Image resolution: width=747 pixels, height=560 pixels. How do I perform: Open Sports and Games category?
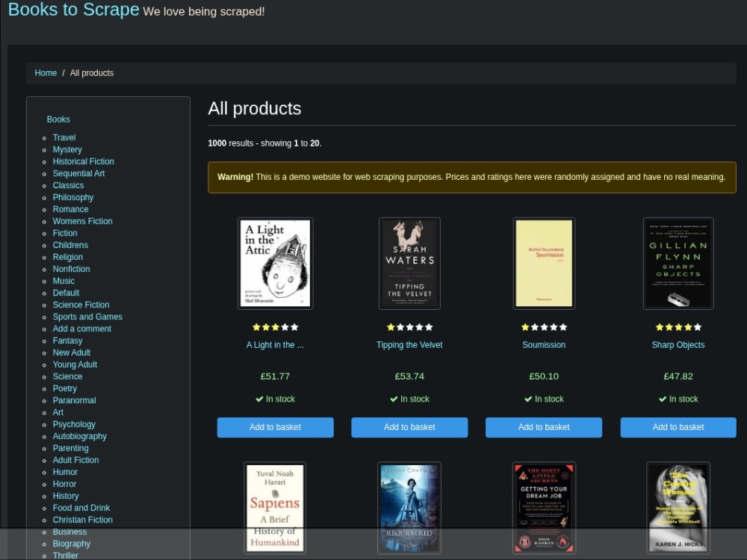pos(87,317)
